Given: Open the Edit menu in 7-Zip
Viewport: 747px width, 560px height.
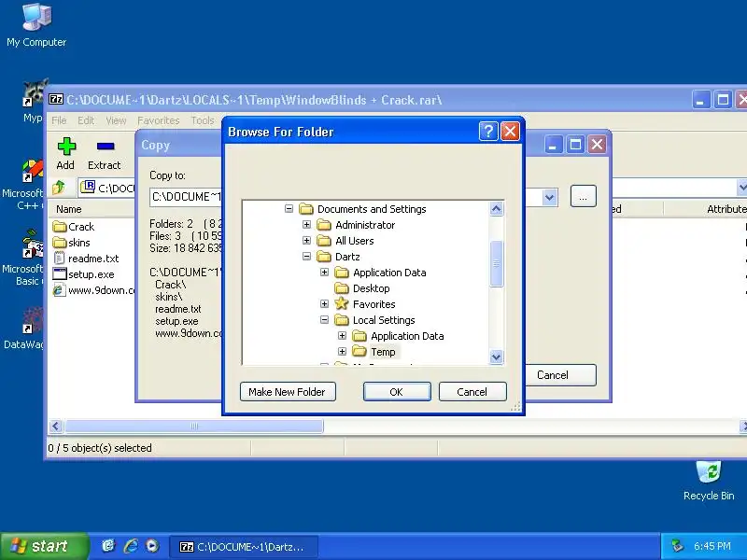Looking at the screenshot, I should click(86, 120).
